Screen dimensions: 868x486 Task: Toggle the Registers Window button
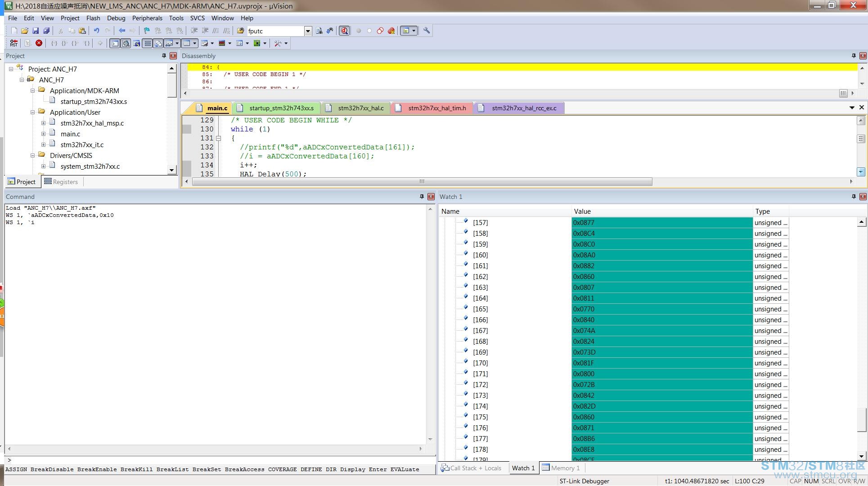coord(147,43)
